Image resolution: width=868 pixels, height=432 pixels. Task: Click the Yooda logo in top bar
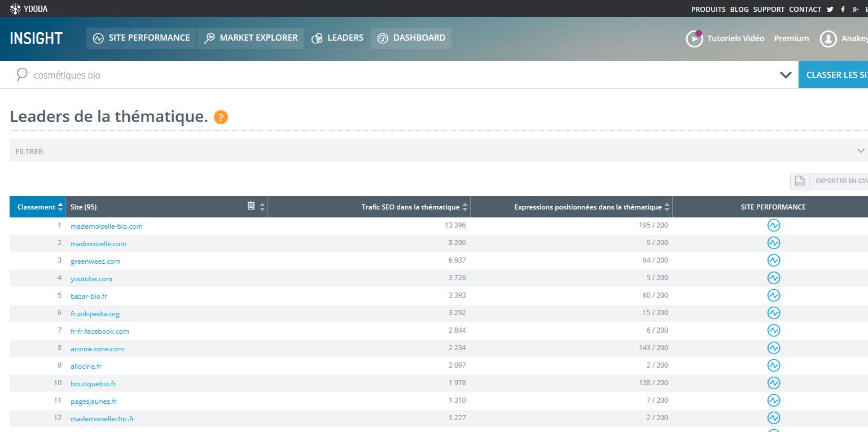tap(29, 8)
